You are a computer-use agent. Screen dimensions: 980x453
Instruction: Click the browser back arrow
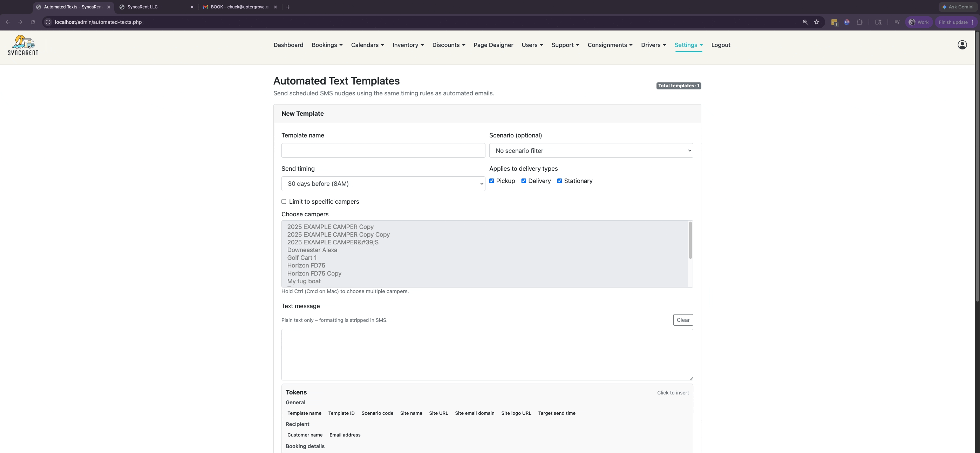8,22
